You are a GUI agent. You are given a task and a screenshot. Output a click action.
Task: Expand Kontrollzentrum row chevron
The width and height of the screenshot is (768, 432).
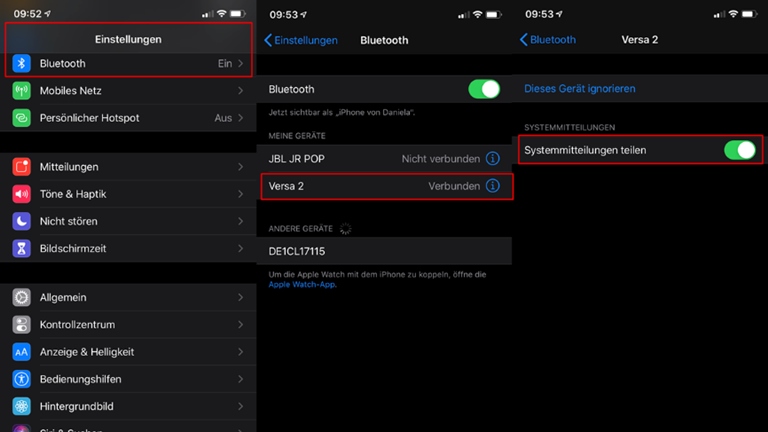pyautogui.click(x=240, y=325)
